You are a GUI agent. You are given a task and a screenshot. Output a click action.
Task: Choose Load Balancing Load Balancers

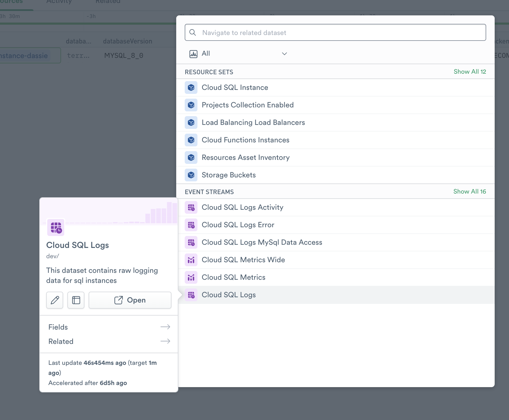point(335,122)
